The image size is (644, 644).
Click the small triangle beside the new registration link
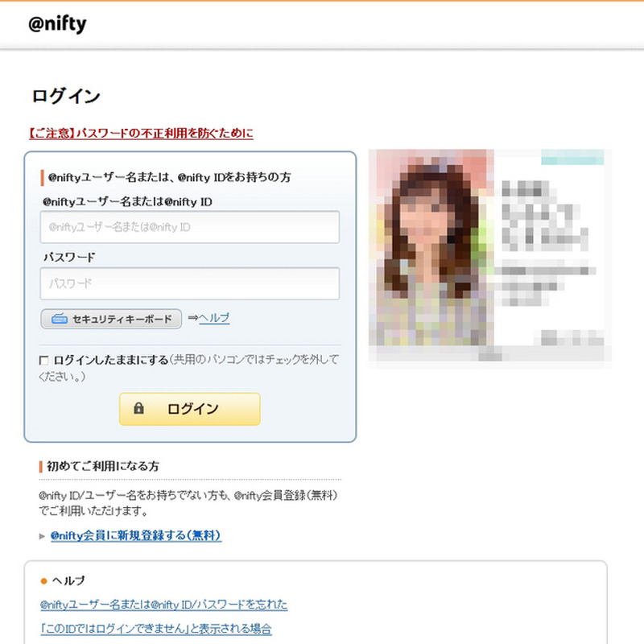[42, 536]
